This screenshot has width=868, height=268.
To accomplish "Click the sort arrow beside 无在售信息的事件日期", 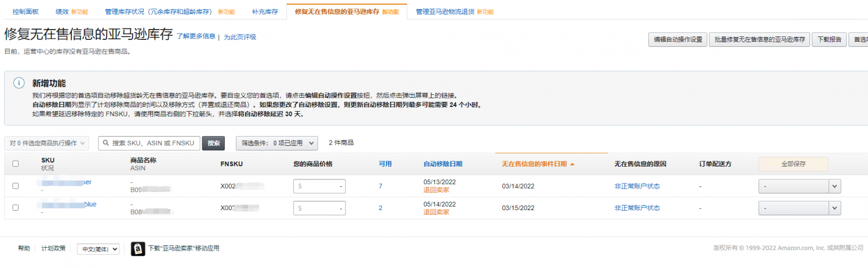I will [x=572, y=164].
